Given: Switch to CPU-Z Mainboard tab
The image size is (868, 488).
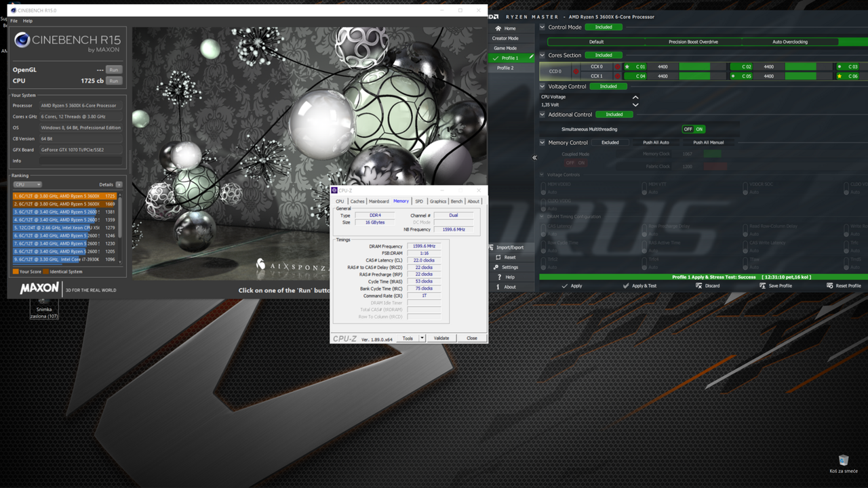Looking at the screenshot, I should pyautogui.click(x=379, y=201).
